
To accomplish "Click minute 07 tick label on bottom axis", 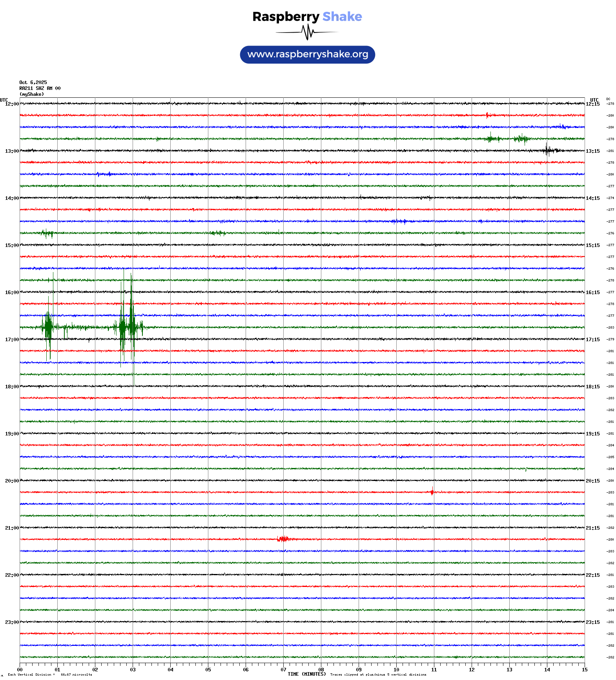I will [x=283, y=670].
